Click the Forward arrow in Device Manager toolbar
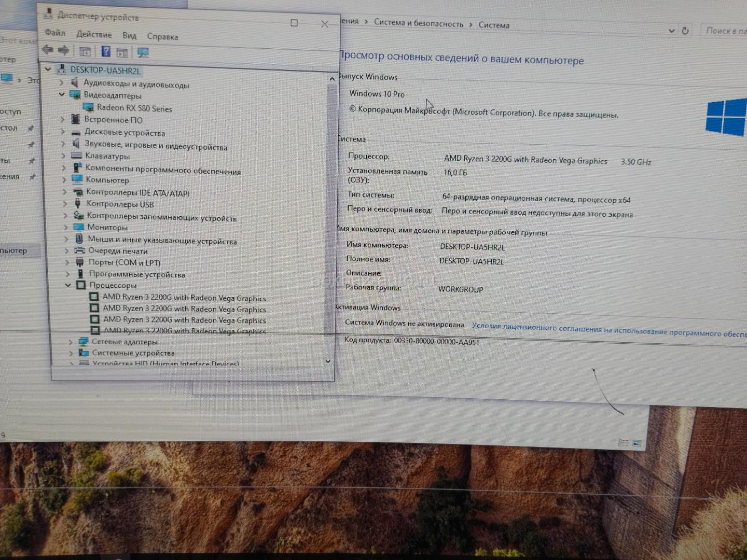 [63, 50]
